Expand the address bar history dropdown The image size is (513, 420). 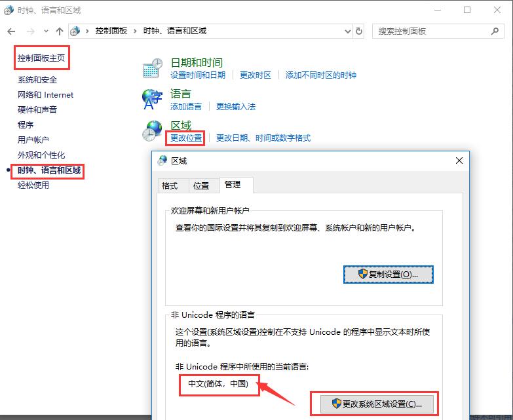pyautogui.click(x=347, y=31)
